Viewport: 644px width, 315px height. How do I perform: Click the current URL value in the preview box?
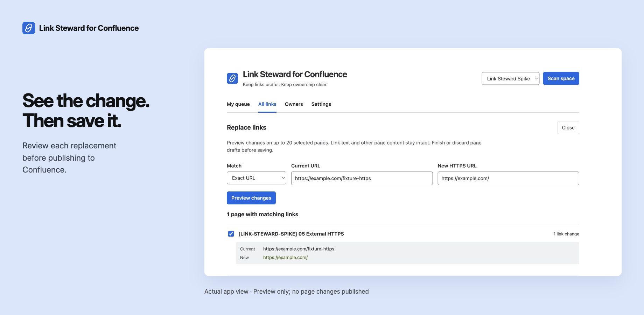click(299, 249)
